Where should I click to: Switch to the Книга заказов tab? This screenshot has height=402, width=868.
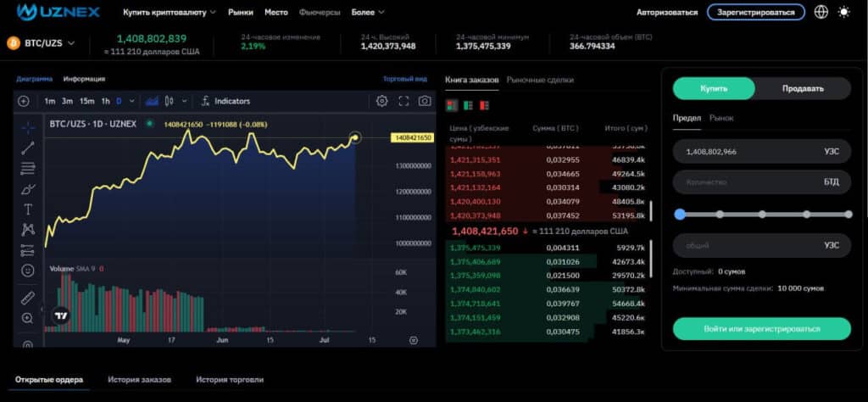471,80
